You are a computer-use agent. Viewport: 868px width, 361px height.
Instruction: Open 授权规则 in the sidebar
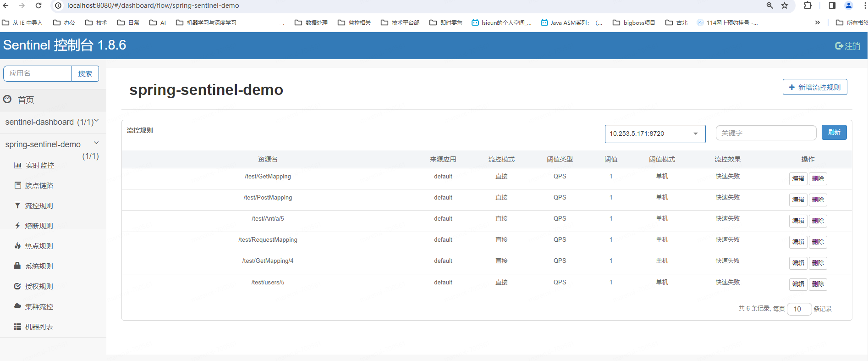39,286
